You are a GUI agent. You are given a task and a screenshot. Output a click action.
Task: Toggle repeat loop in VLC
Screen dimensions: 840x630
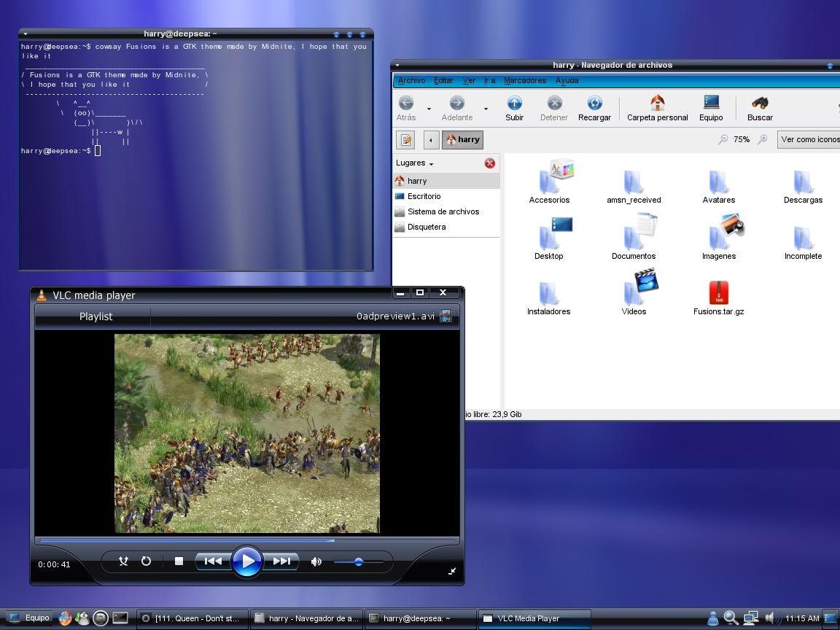146,561
